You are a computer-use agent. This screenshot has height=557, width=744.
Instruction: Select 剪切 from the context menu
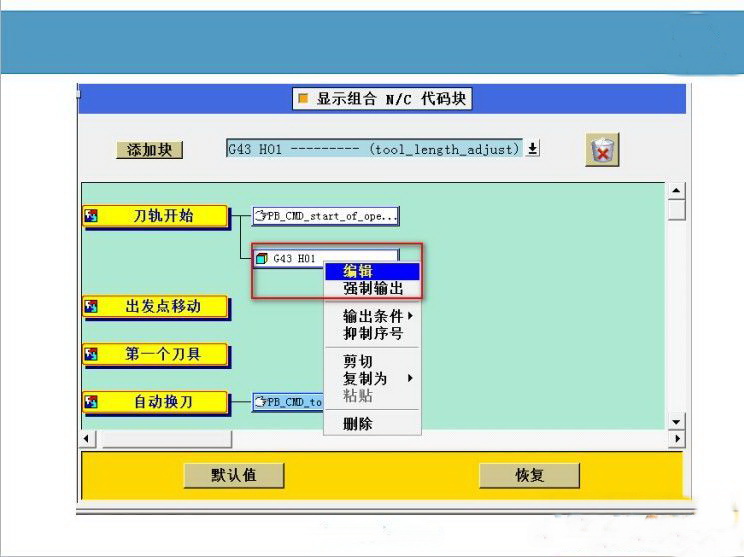(358, 361)
